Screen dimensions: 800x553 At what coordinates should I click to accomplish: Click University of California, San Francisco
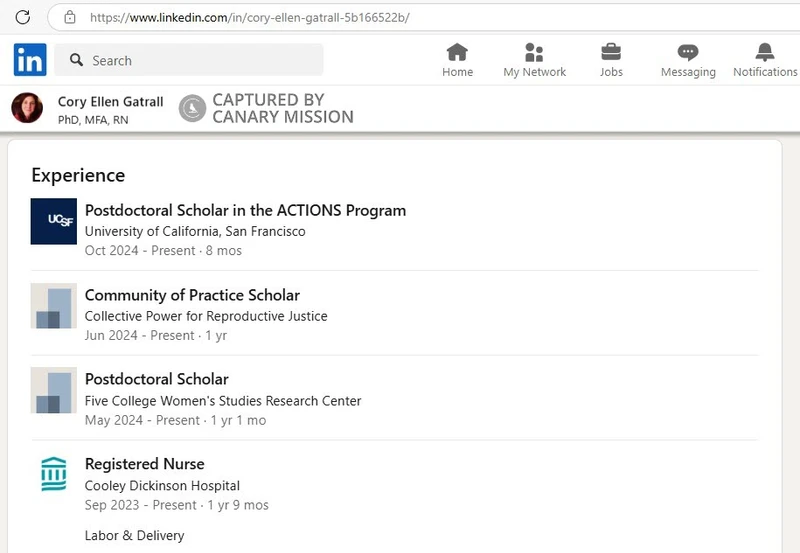point(195,232)
